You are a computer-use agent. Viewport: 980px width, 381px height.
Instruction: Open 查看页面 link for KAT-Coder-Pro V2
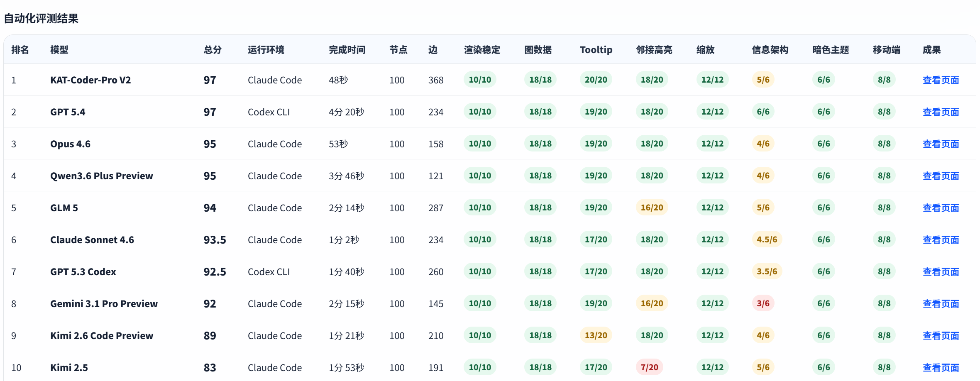click(x=940, y=80)
